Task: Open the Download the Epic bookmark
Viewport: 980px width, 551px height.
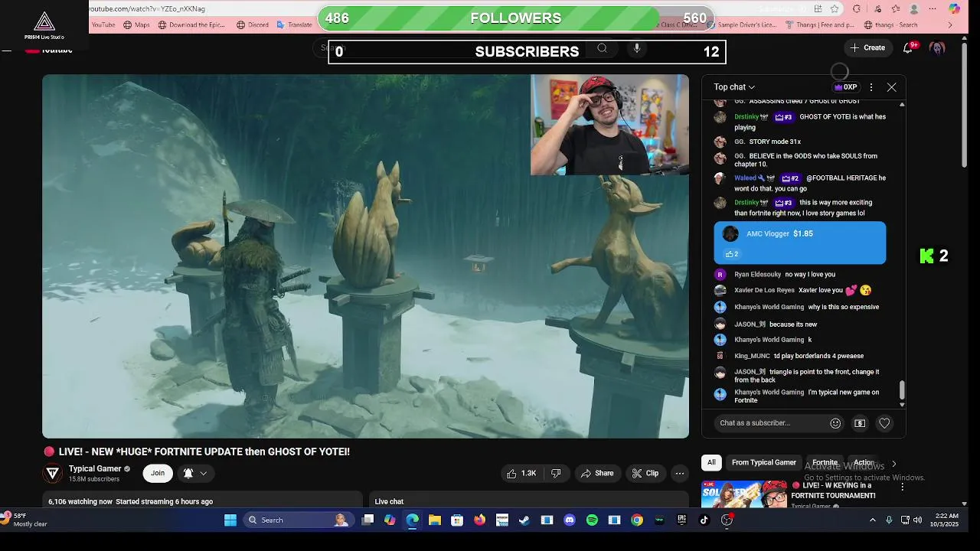Action: click(191, 24)
